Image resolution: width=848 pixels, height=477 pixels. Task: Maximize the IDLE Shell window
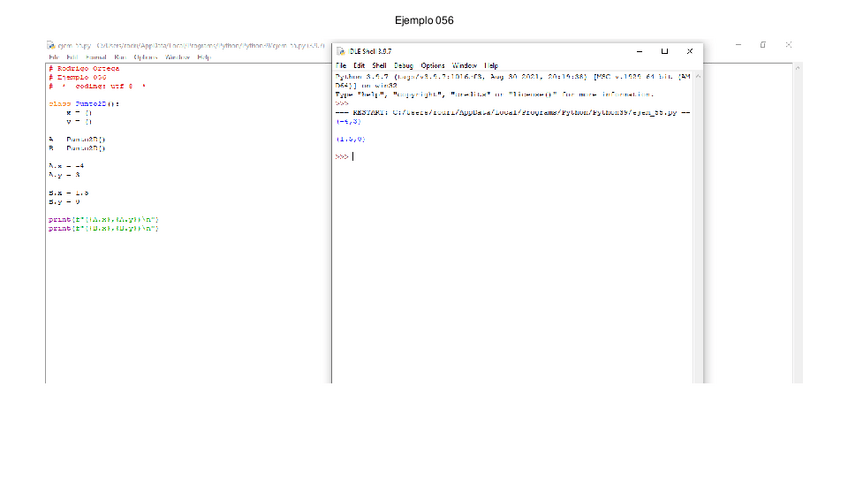pos(664,51)
